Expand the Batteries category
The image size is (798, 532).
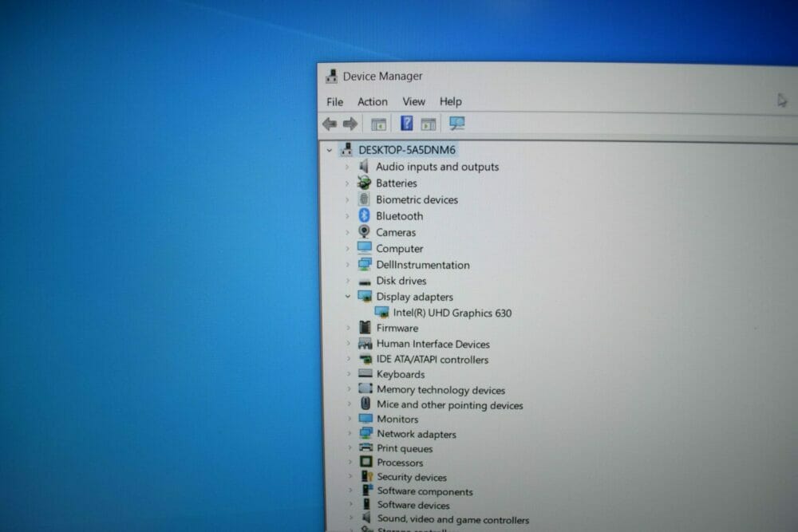tap(347, 183)
